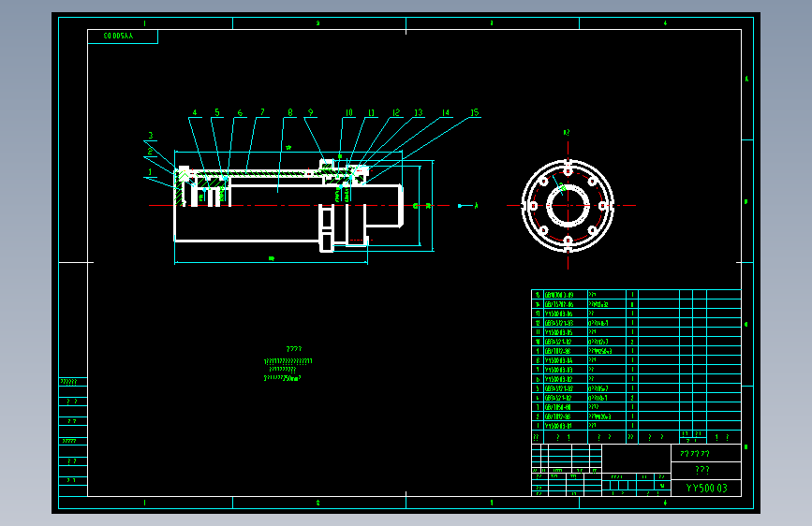Click part callout number 3 on section view

(151, 136)
